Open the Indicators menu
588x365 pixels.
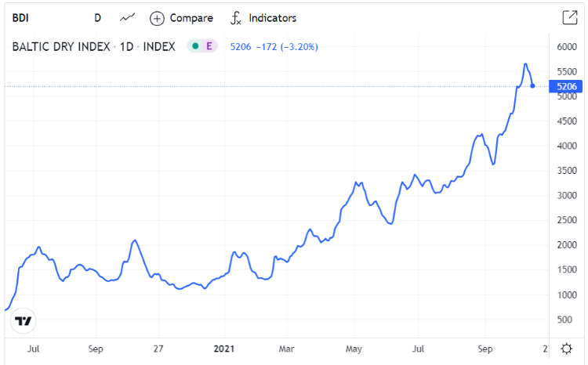coord(272,18)
